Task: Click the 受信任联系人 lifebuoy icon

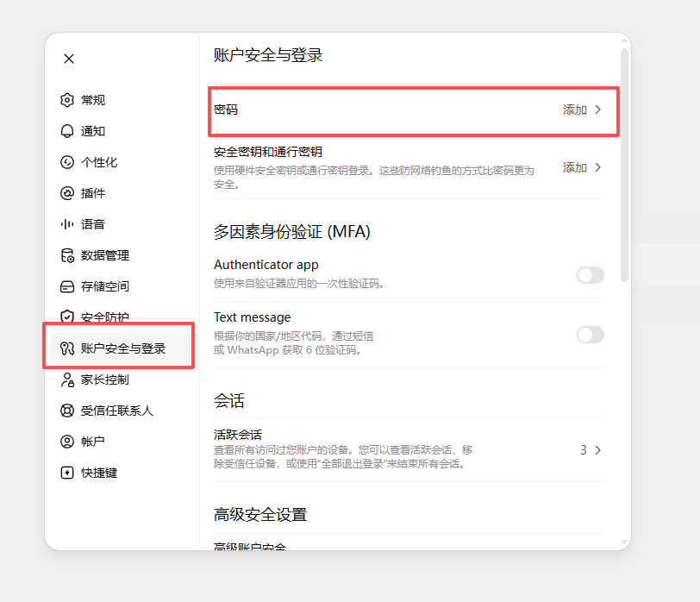Action: click(x=67, y=411)
